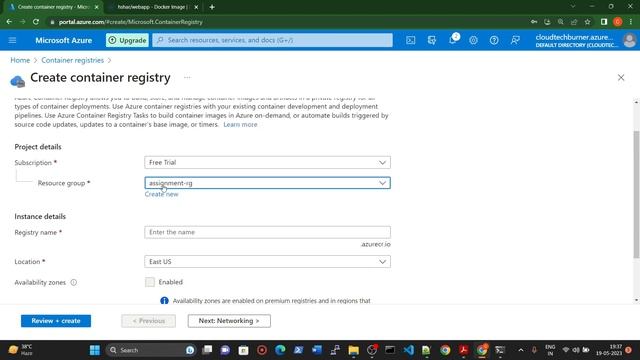Click the Previous button
Screen dimensions: 640x360
pos(149,321)
